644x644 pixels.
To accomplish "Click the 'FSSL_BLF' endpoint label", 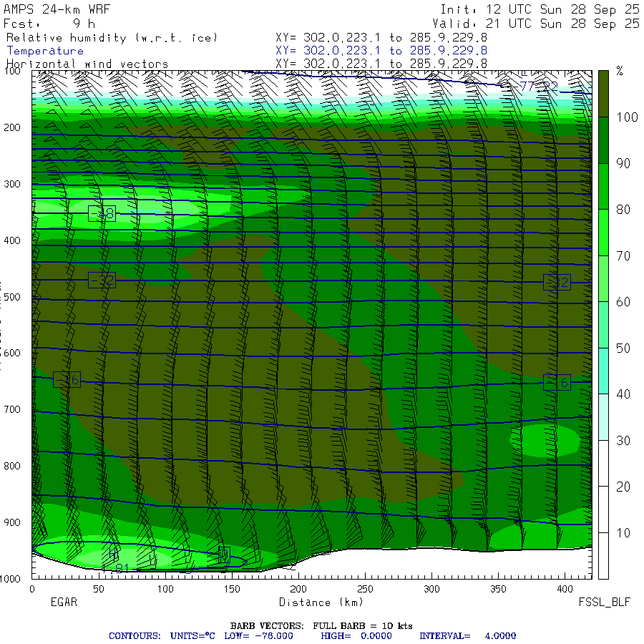I will (604, 602).
